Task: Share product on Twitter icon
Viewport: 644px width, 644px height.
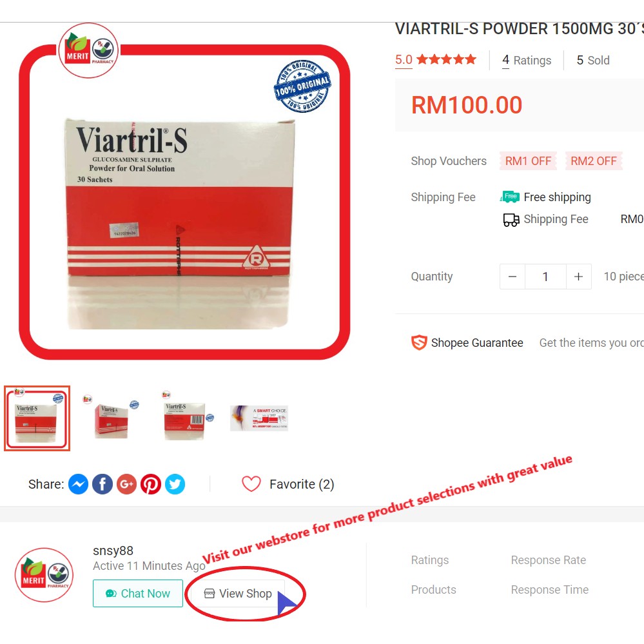Action: [x=175, y=484]
